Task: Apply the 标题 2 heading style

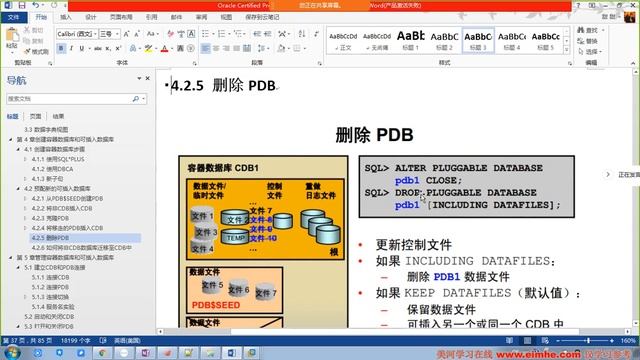Action: pos(444,40)
